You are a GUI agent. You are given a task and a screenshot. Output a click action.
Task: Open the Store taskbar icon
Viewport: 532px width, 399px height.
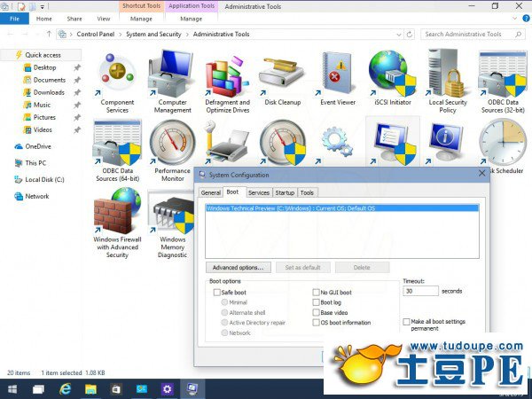click(x=116, y=389)
